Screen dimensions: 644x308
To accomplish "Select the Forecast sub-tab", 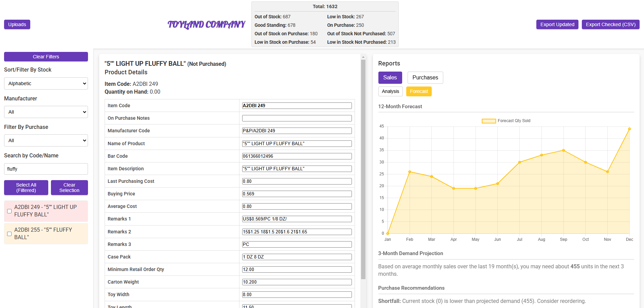I will tap(418, 92).
